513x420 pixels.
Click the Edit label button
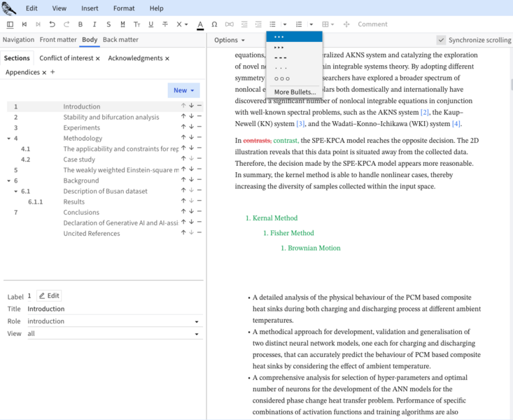49,296
